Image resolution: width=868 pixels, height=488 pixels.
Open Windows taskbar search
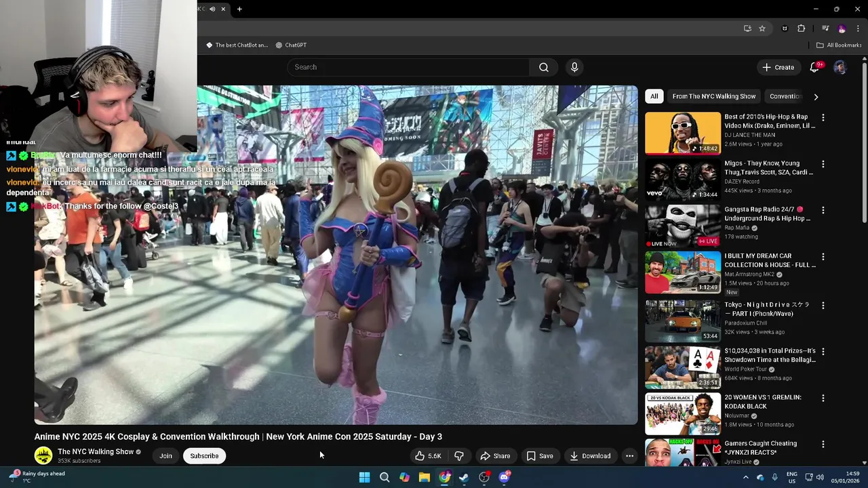[x=384, y=477]
